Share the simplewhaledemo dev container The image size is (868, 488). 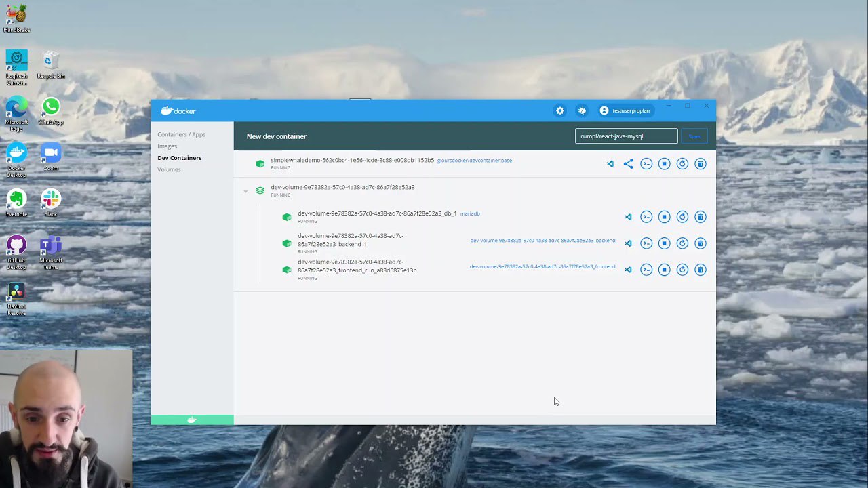(x=628, y=164)
